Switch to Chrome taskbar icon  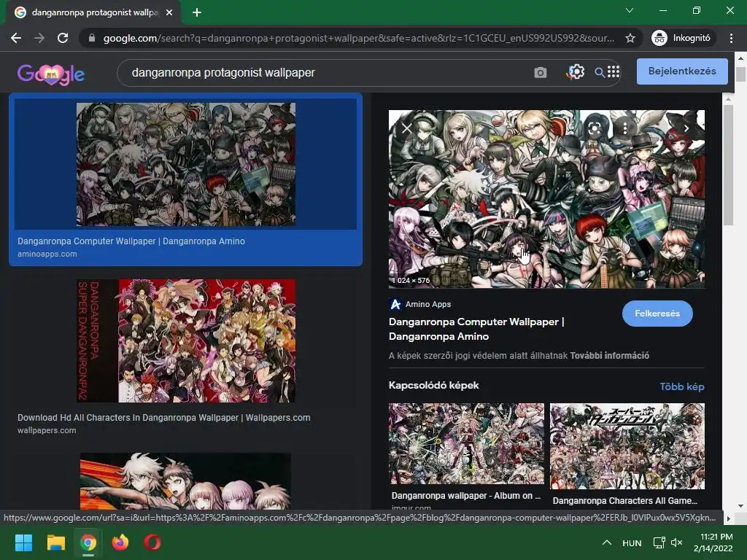88,542
